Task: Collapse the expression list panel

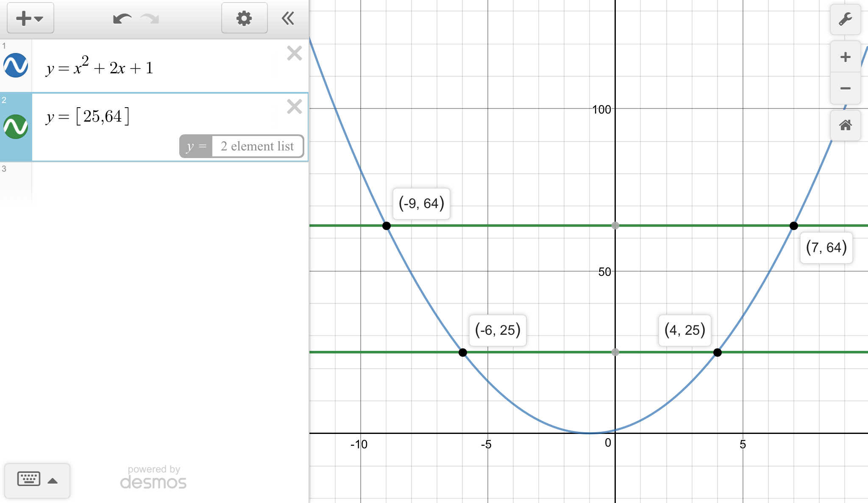Action: [x=288, y=18]
